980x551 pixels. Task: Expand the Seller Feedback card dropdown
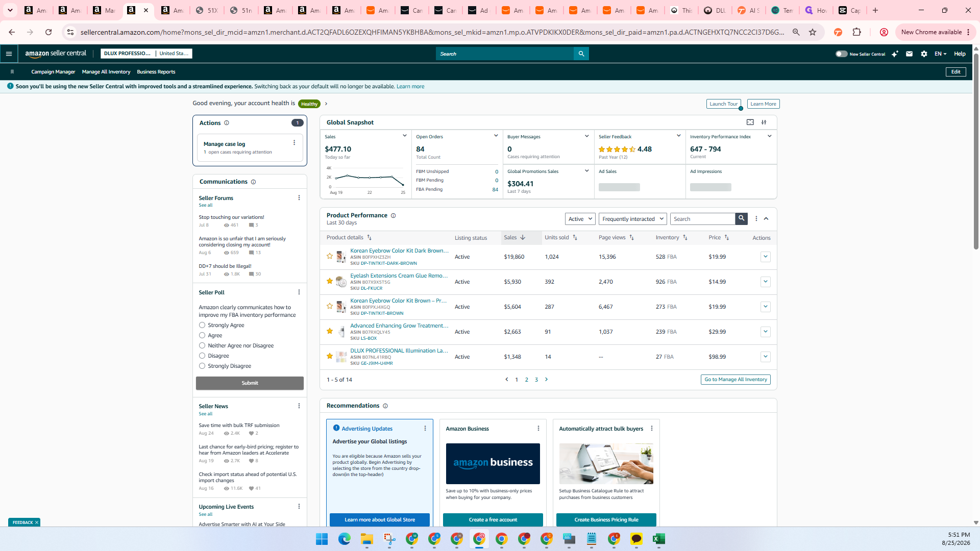pyautogui.click(x=678, y=136)
